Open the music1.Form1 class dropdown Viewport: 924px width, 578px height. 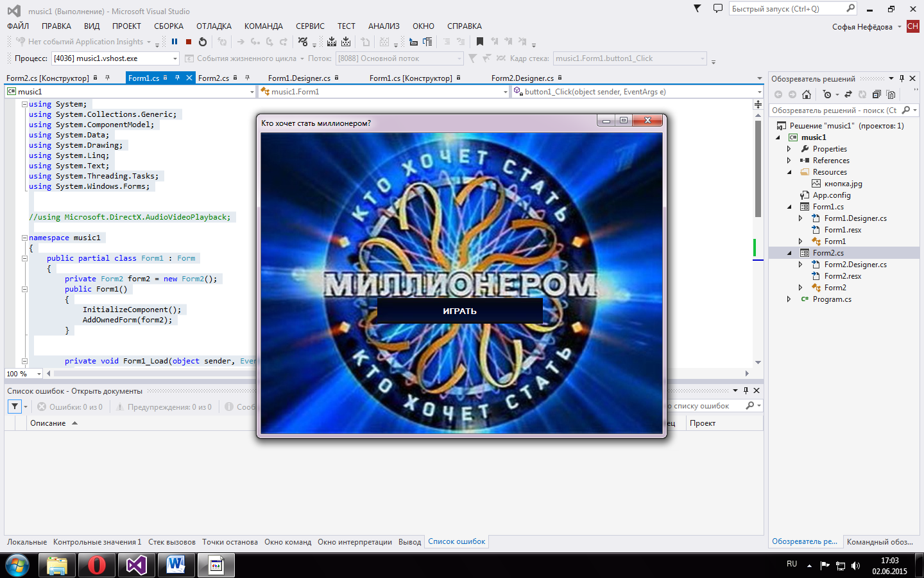(506, 92)
